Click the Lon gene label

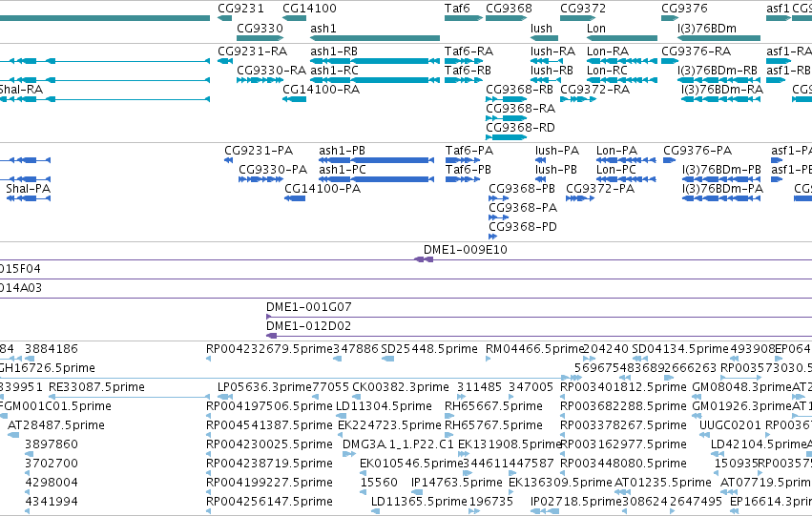(596, 29)
